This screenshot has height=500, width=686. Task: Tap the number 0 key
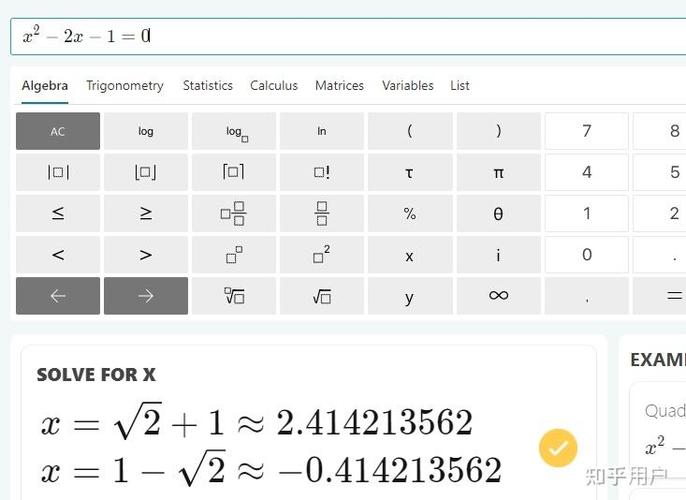pos(587,255)
